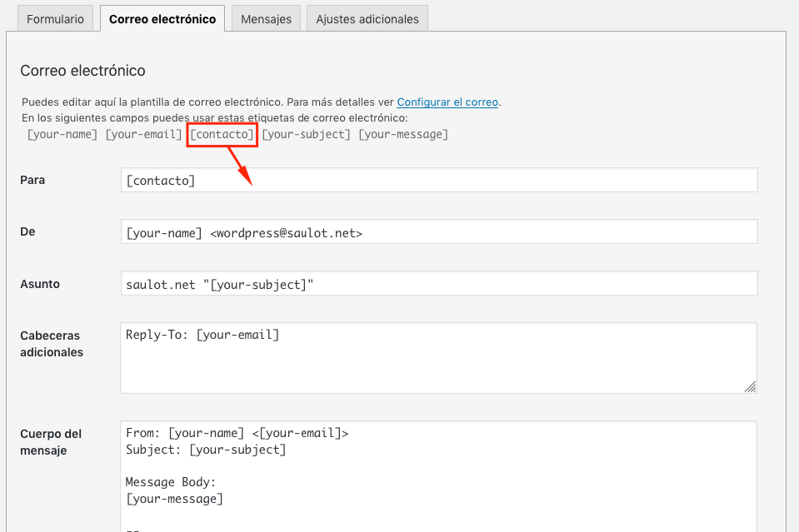Click the [your-name] mail tag

pos(62,134)
